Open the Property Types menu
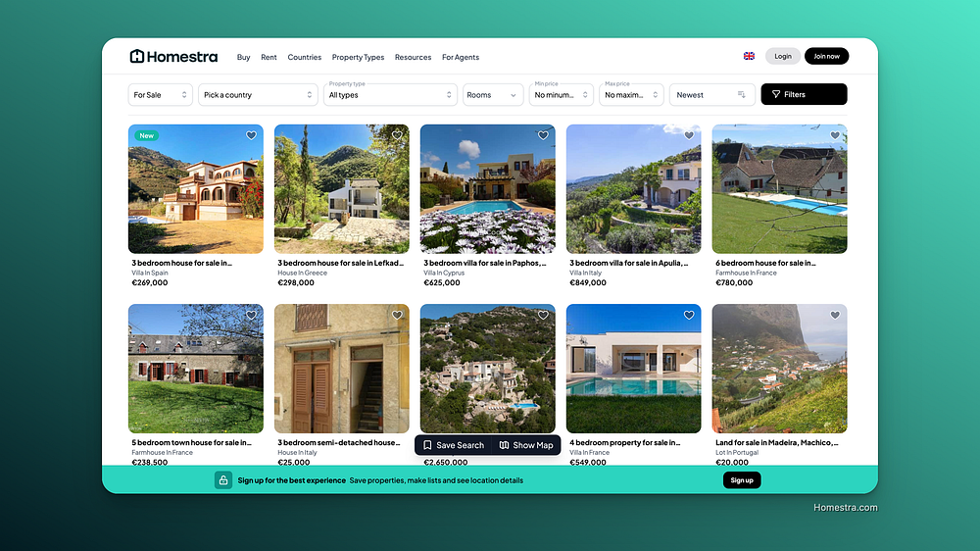The width and height of the screenshot is (980, 551). 358,57
